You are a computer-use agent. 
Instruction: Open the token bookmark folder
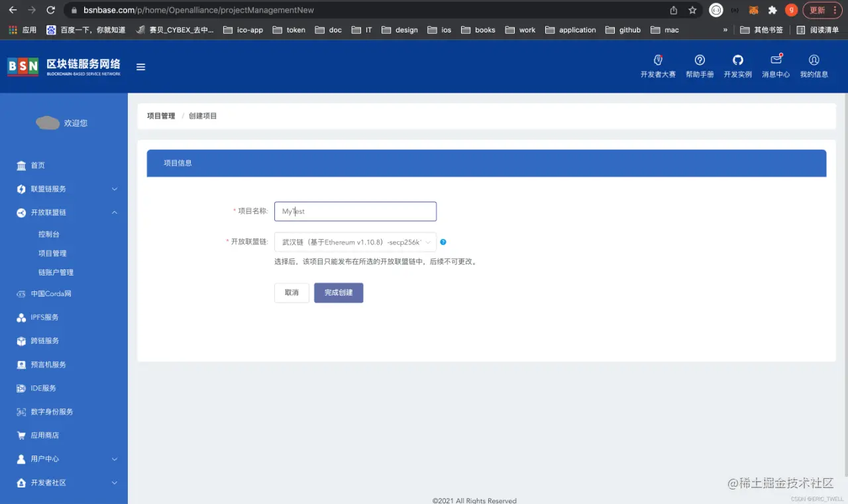[x=289, y=30]
